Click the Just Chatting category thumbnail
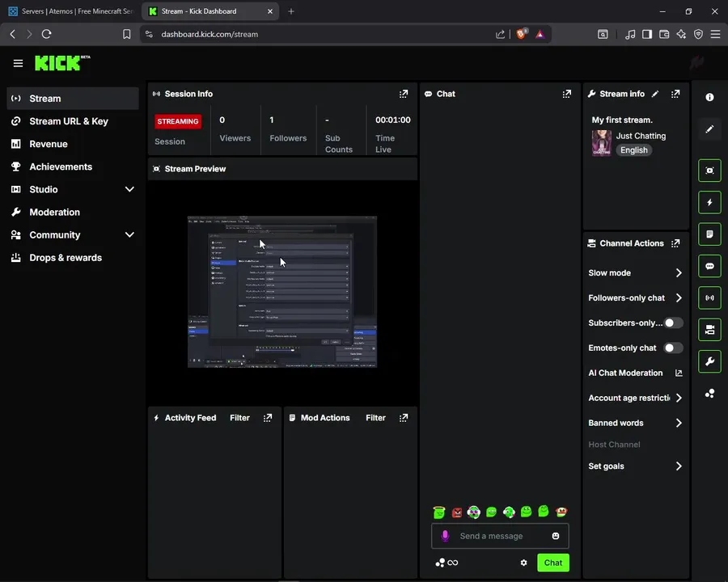 tap(602, 143)
